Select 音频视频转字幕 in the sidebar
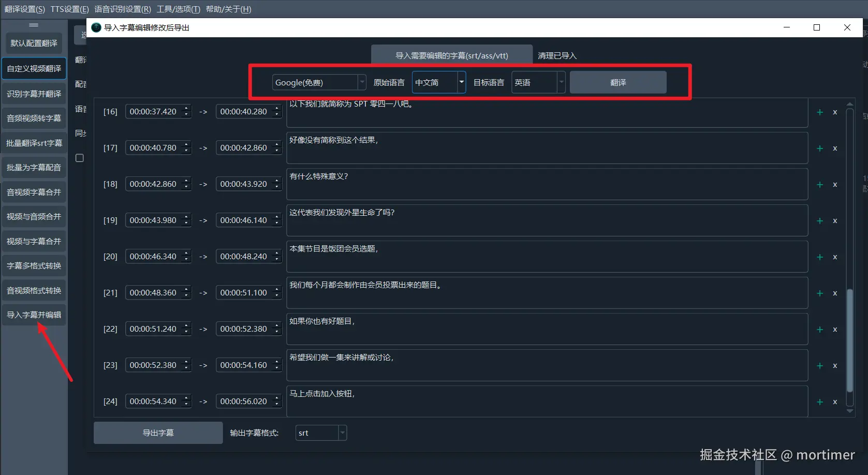The height and width of the screenshot is (475, 868). [34, 118]
